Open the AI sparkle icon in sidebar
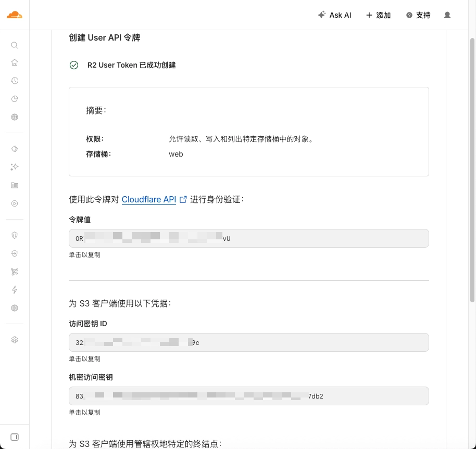This screenshot has width=476, height=449. pos(15,167)
